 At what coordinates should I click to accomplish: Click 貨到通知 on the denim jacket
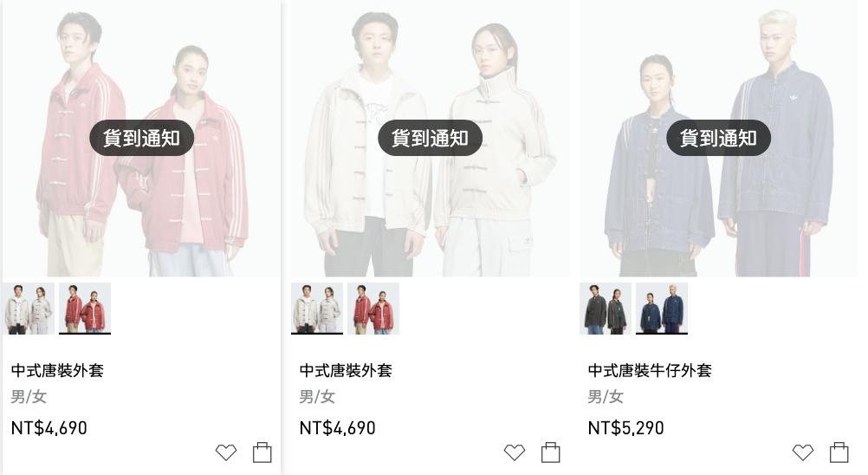pyautogui.click(x=718, y=138)
